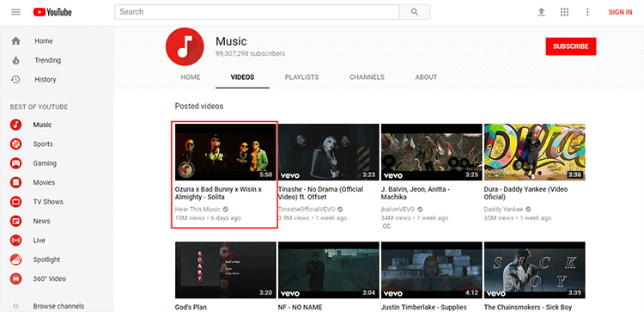This screenshot has width=644, height=312.
Task: Open title 'The Chainsmokers - Sick Boy'
Action: tap(528, 308)
